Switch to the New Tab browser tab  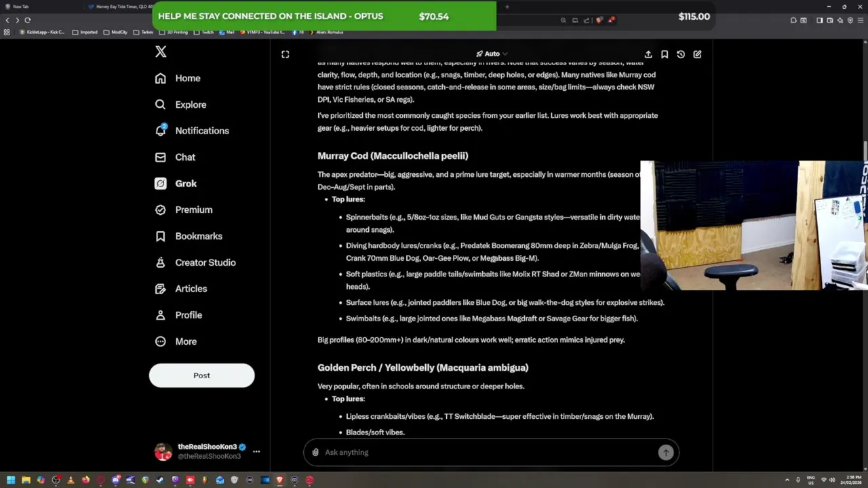(x=41, y=7)
